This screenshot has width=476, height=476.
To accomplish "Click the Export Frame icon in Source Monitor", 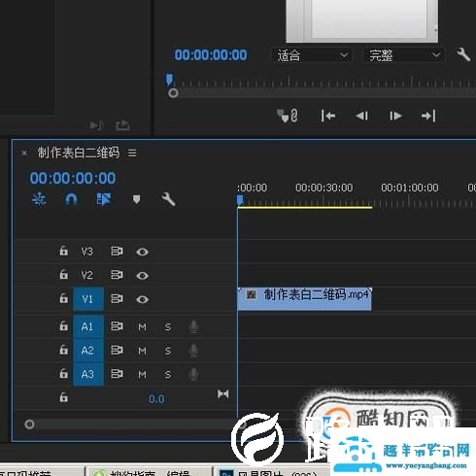I will click(123, 124).
